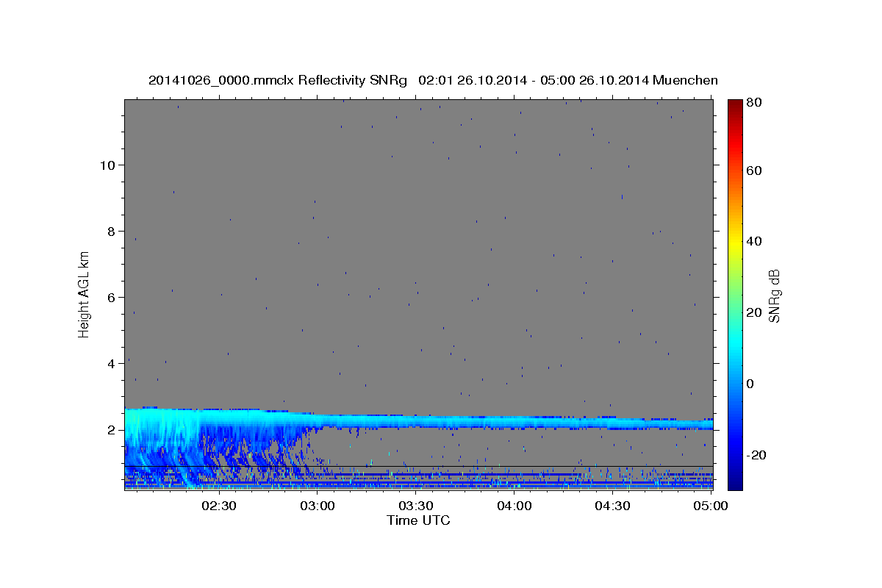Click the 03:30 time tick label
This screenshot has width=882, height=588.
(x=417, y=506)
